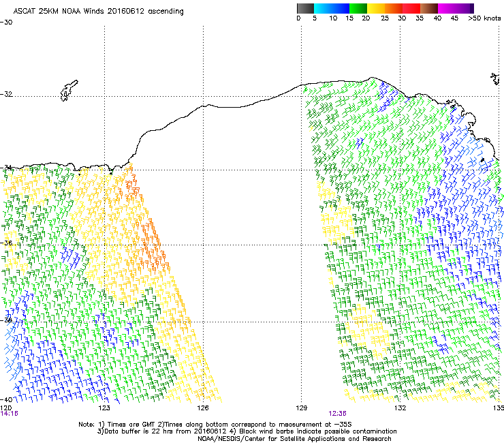Click the blue 5-15 knots legend segment
504x443 pixels.
point(332,8)
